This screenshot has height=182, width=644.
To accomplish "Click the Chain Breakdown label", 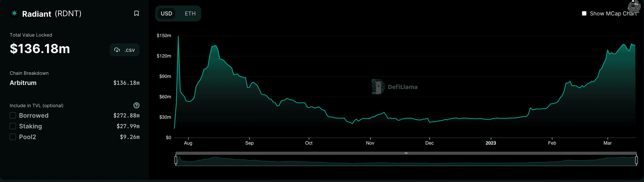I will click(29, 73).
